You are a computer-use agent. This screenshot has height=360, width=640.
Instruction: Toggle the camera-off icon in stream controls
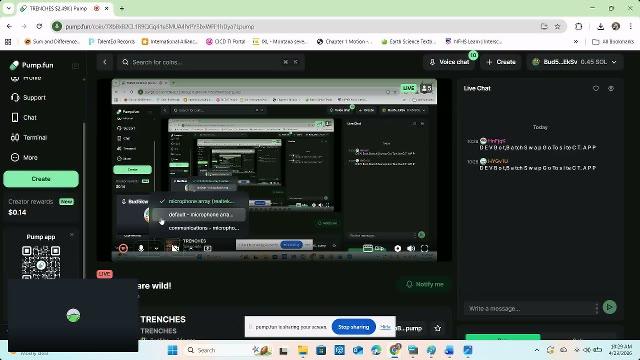[175, 248]
